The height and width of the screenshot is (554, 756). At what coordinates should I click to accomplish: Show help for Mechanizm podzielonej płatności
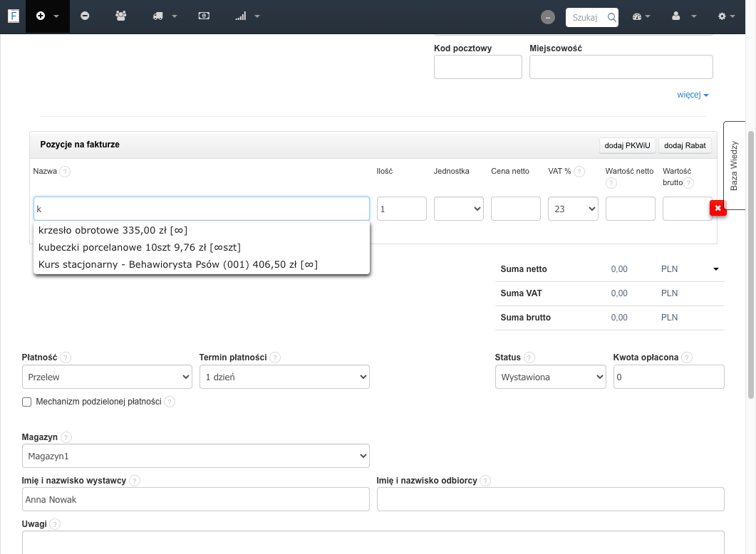click(x=170, y=402)
